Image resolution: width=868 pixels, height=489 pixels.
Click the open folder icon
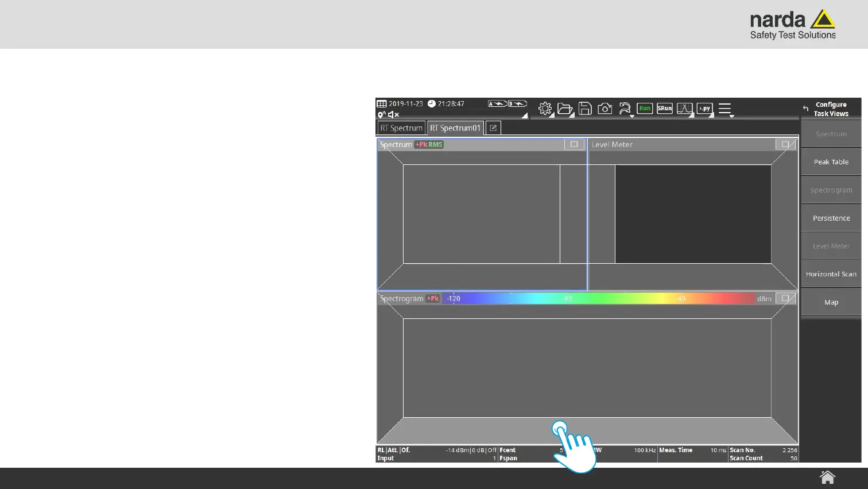(565, 109)
